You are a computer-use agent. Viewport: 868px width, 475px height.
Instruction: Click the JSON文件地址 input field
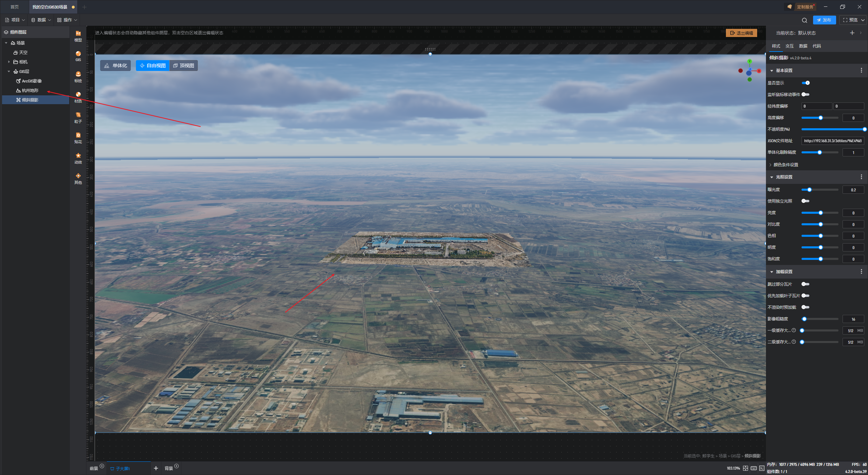832,141
